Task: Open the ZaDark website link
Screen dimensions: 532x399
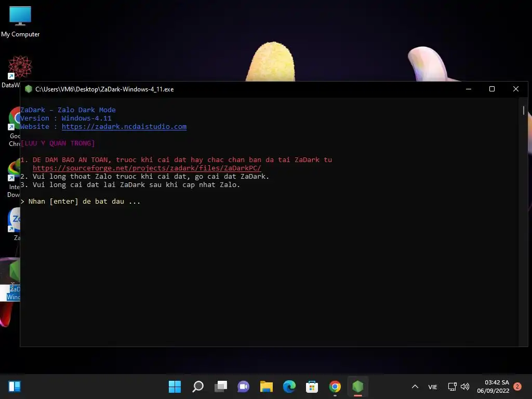Action: (124, 127)
